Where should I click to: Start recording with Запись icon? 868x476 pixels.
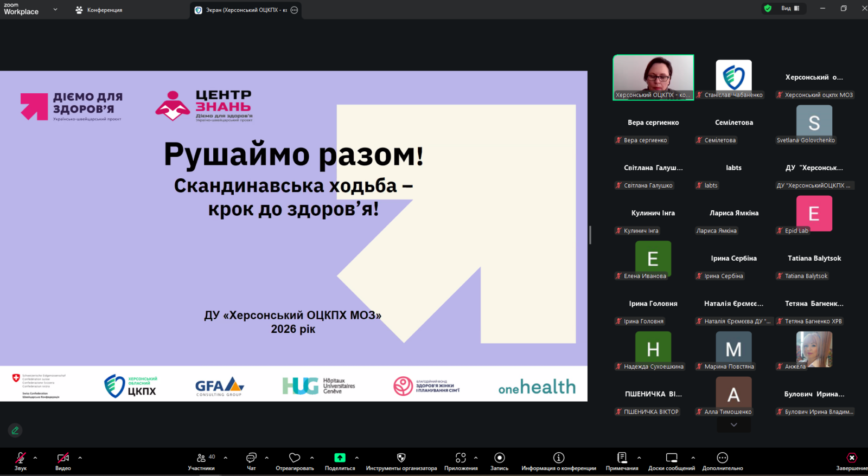coord(499,458)
